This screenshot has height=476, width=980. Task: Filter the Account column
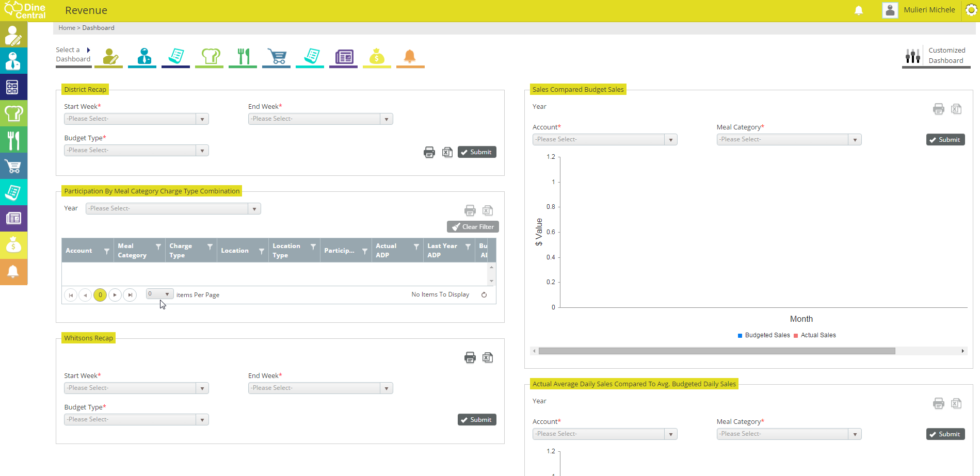click(107, 251)
